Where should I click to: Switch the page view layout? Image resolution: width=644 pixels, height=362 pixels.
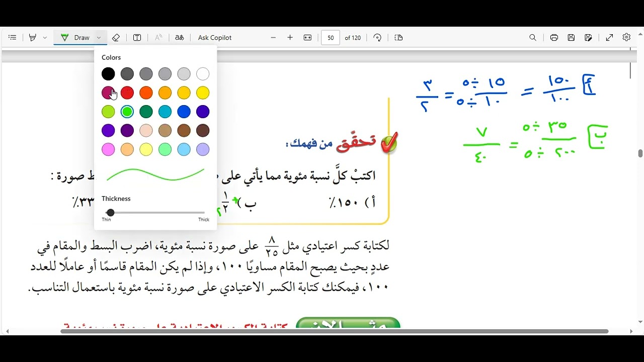[x=399, y=38]
